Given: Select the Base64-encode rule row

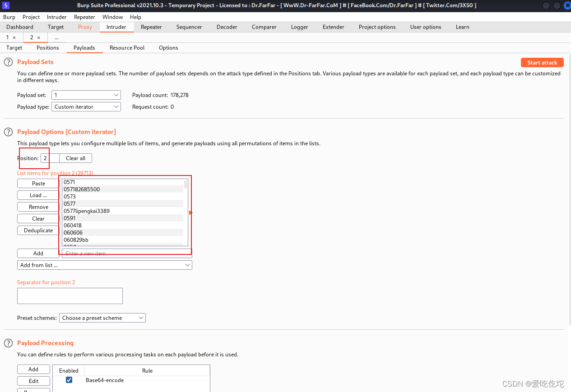Looking at the screenshot, I should pyautogui.click(x=131, y=380).
